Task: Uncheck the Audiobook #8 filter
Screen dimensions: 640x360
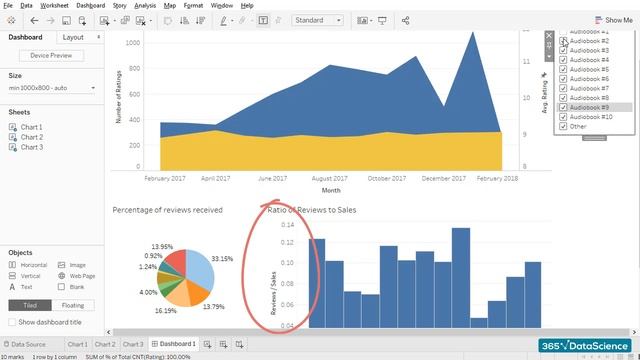Action: (x=563, y=98)
